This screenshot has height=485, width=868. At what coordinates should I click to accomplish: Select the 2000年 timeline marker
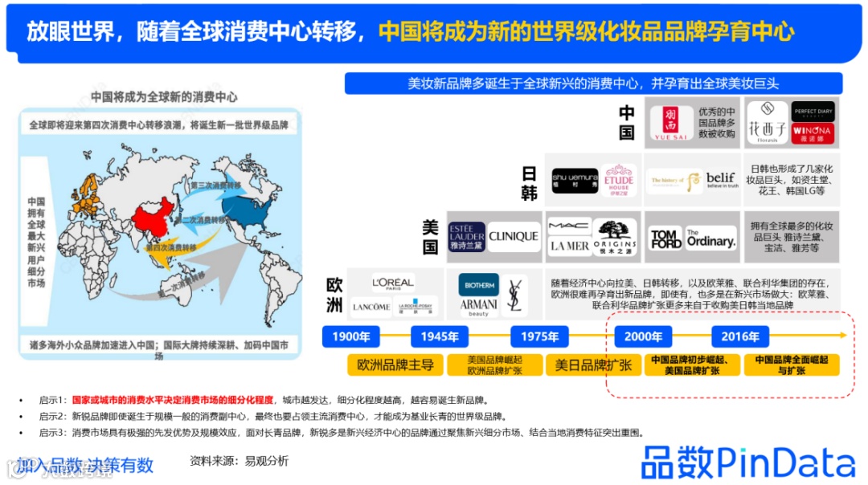(643, 336)
